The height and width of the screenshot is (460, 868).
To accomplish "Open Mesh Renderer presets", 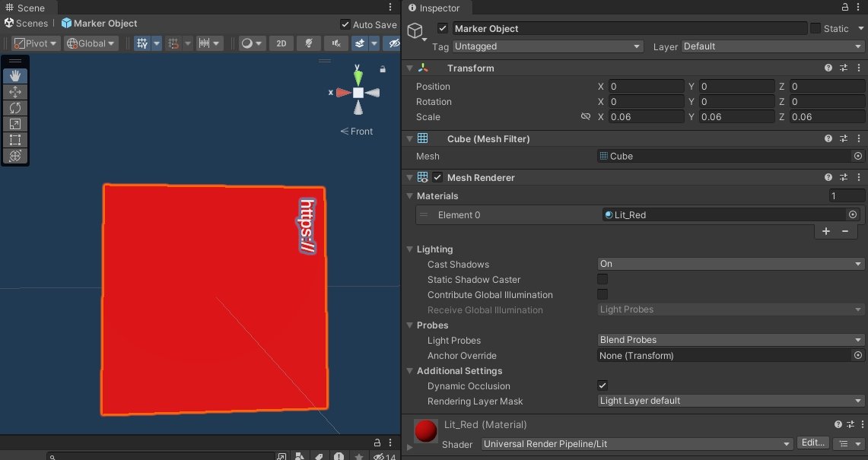I will [x=844, y=178].
